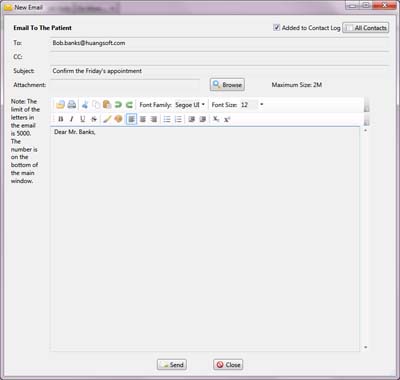Click the message body scroll up arrow
The height and width of the screenshot is (380, 400).
365,130
